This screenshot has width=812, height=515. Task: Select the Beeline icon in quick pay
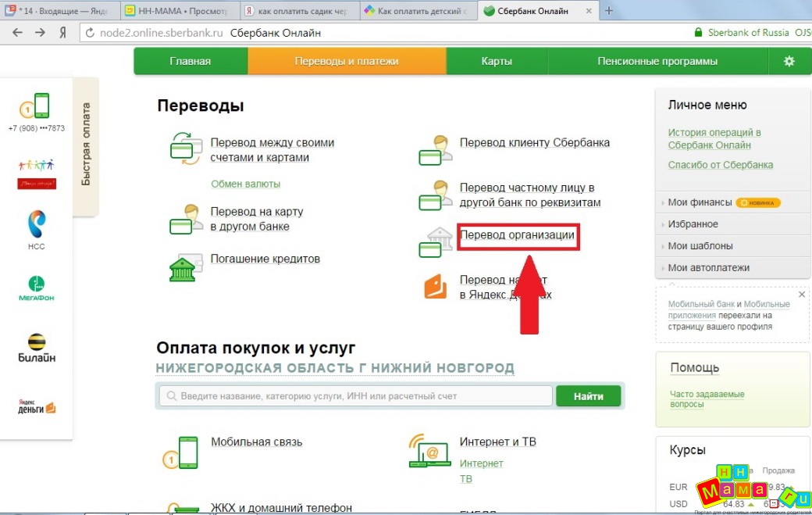click(x=36, y=348)
